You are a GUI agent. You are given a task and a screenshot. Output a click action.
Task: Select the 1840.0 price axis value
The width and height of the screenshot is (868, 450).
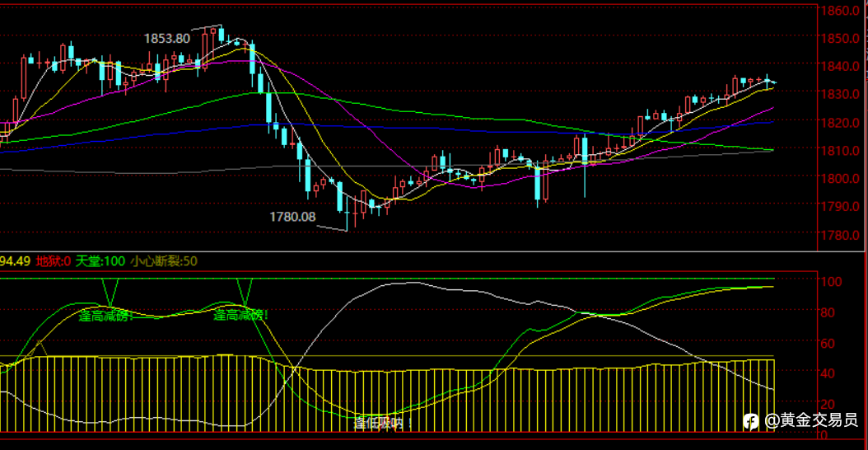(841, 66)
